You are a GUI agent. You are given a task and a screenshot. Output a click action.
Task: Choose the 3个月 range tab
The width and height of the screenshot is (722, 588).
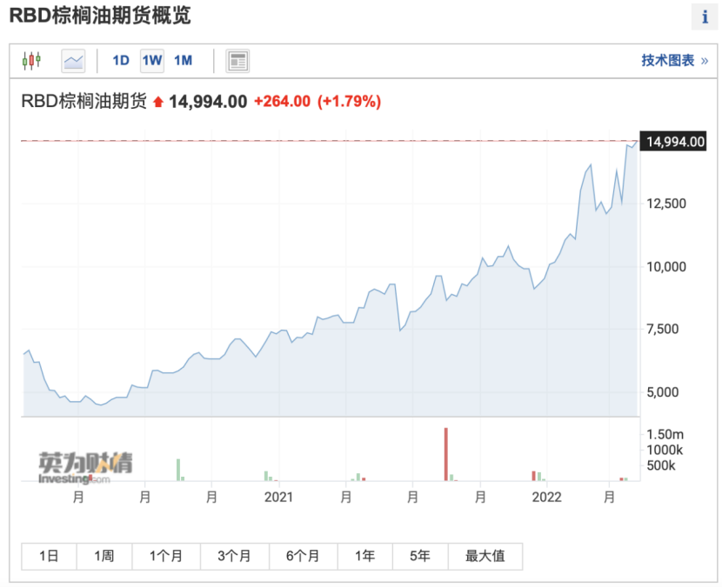(x=234, y=557)
